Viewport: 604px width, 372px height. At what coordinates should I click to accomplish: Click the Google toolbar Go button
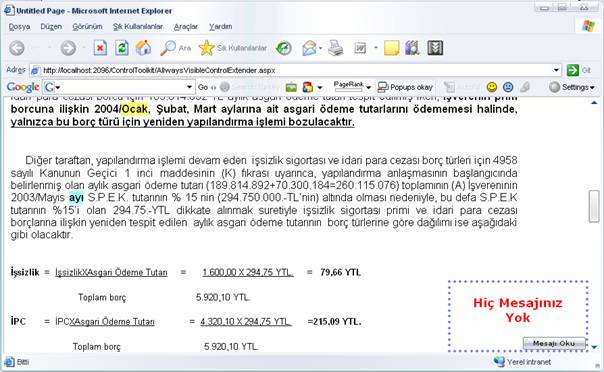[203, 87]
